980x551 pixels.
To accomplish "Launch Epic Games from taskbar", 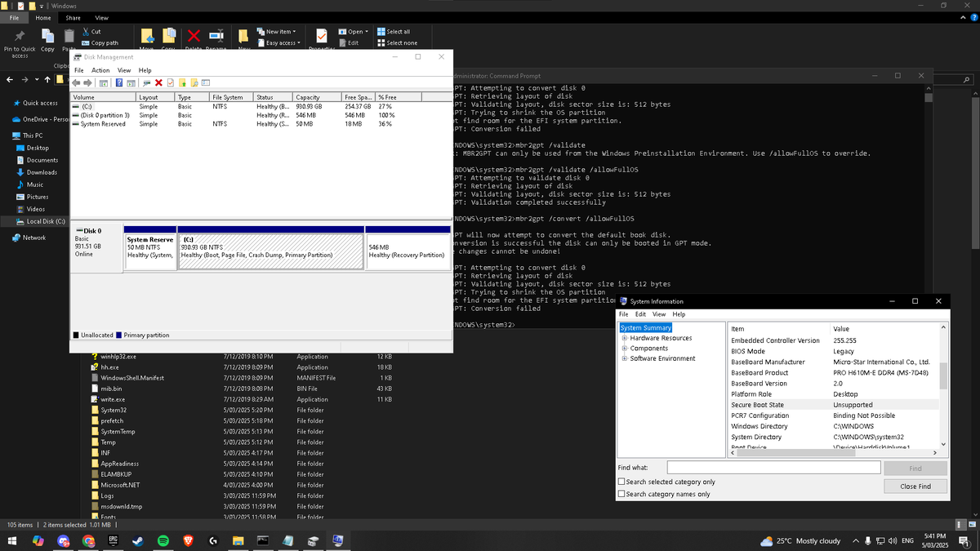I will 114,540.
